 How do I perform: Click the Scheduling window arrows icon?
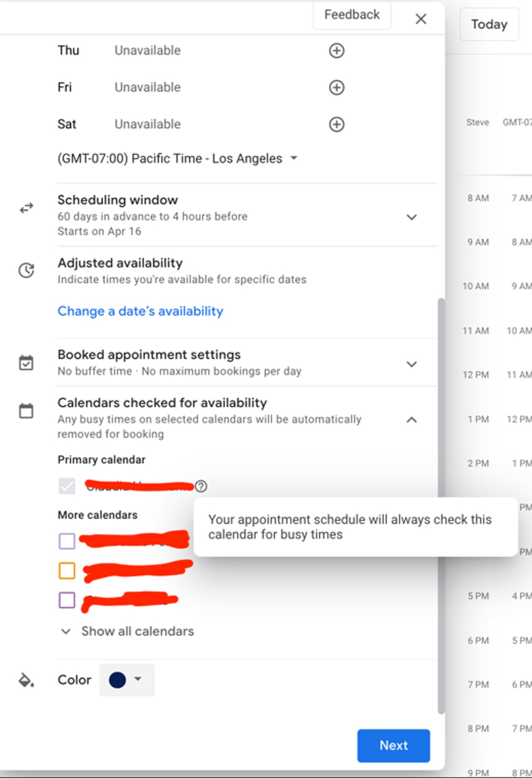27,208
